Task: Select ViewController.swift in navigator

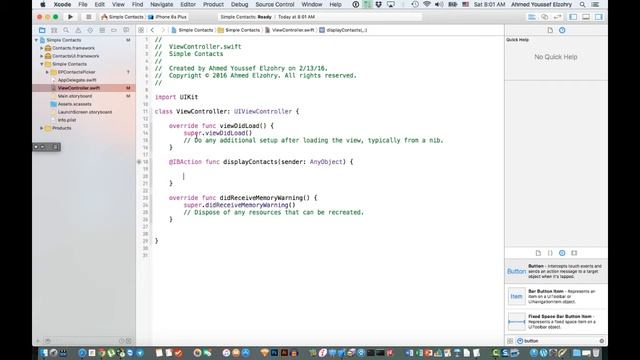Action: click(78, 88)
